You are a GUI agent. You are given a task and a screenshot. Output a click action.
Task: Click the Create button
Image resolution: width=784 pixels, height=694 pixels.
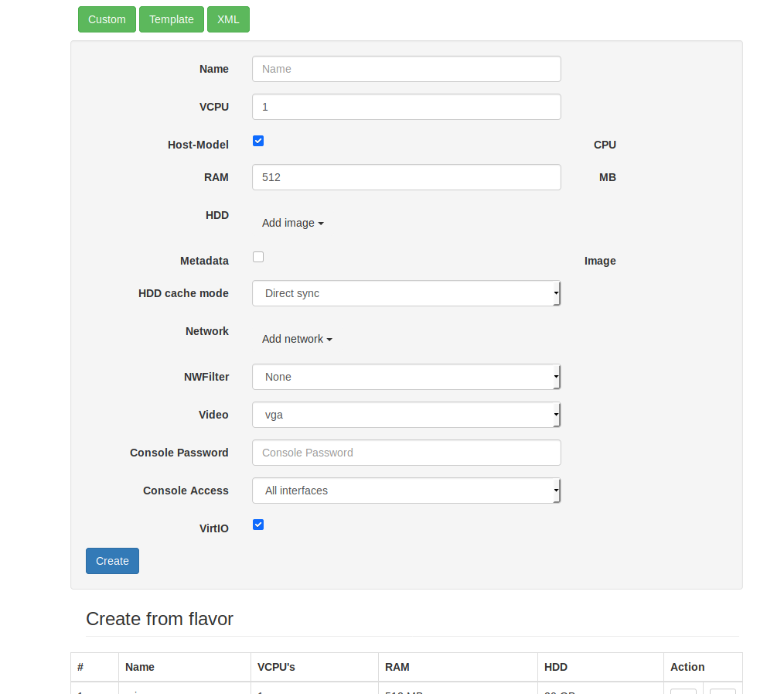[x=112, y=560]
